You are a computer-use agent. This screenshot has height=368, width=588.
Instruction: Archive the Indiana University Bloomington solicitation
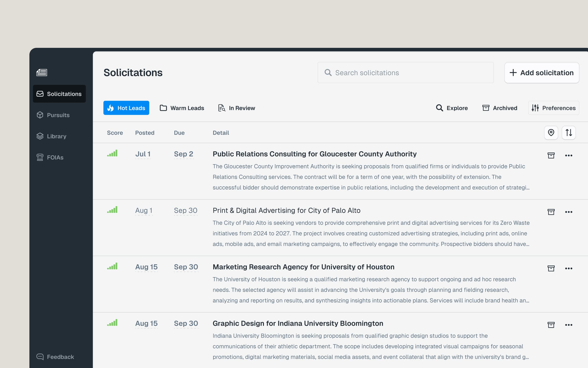(551, 325)
